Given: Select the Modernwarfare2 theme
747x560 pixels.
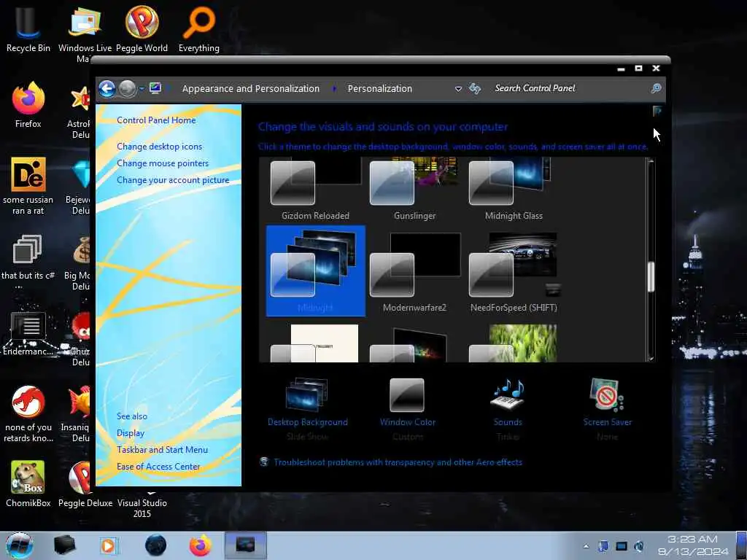Looking at the screenshot, I should [414, 271].
